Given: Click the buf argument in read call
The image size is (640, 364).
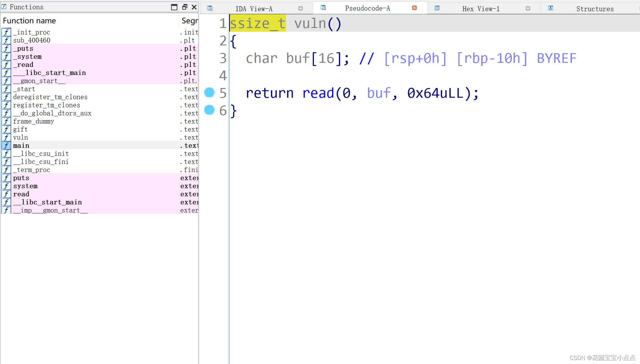Looking at the screenshot, I should (x=379, y=93).
